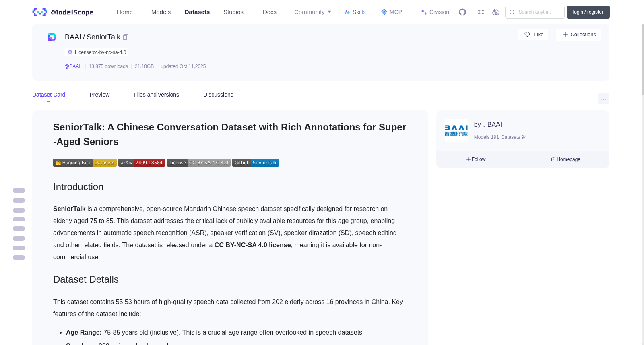This screenshot has width=644, height=345.
Task: Click the License:cc-by-nc-sa-4.0 tag
Action: tap(97, 52)
